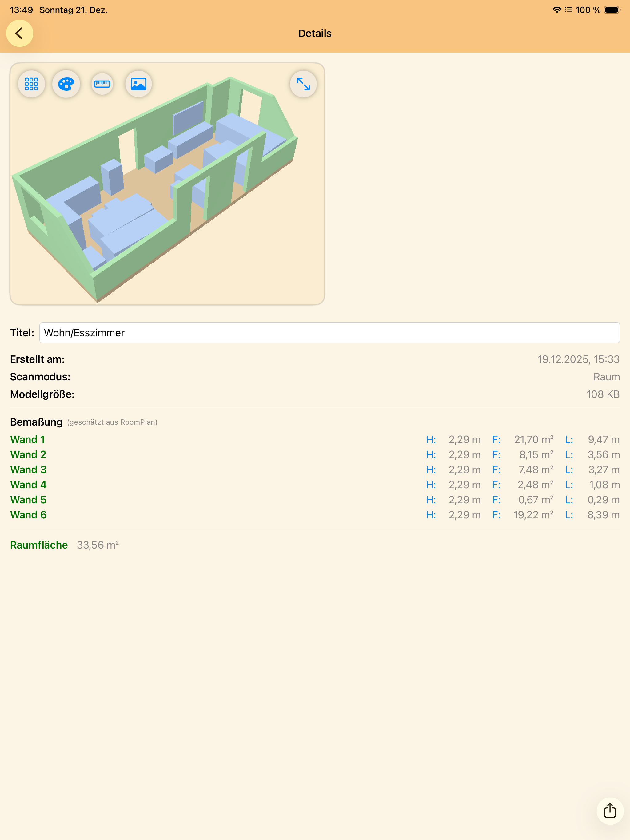The image size is (630, 840).
Task: Click the Scanmodus label
Action: (x=40, y=377)
